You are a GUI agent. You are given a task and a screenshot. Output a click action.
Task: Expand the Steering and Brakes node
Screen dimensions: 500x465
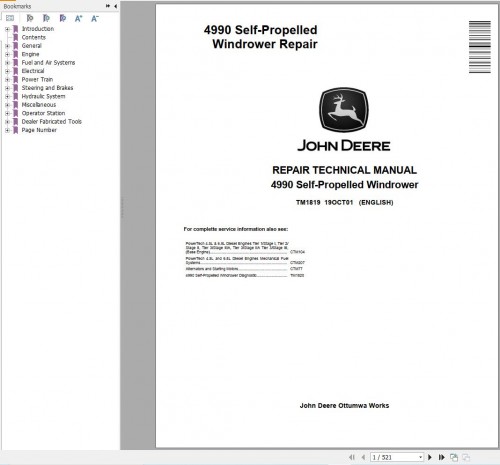(x=7, y=88)
